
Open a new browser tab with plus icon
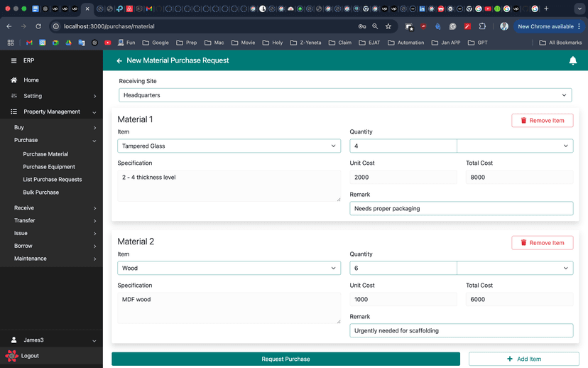coord(546,9)
